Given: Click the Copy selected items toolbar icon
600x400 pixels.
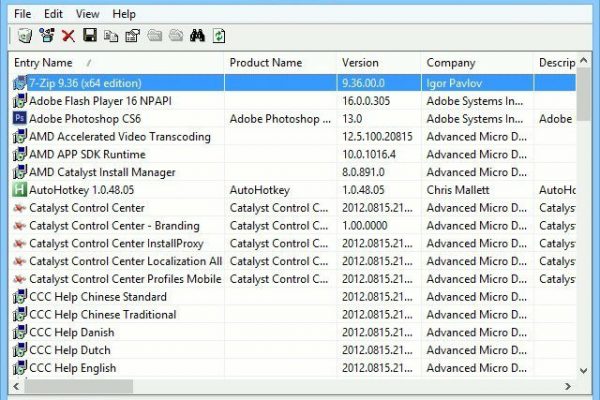Looking at the screenshot, I should pos(111,36).
